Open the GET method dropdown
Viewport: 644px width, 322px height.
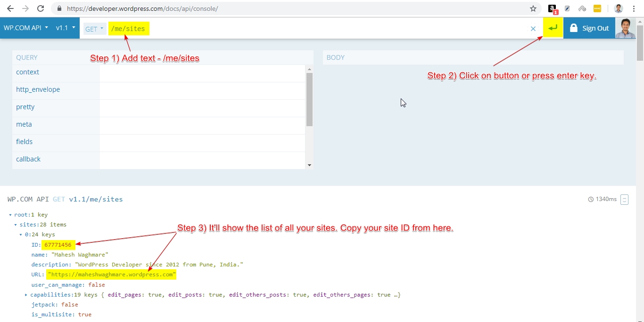coord(94,29)
